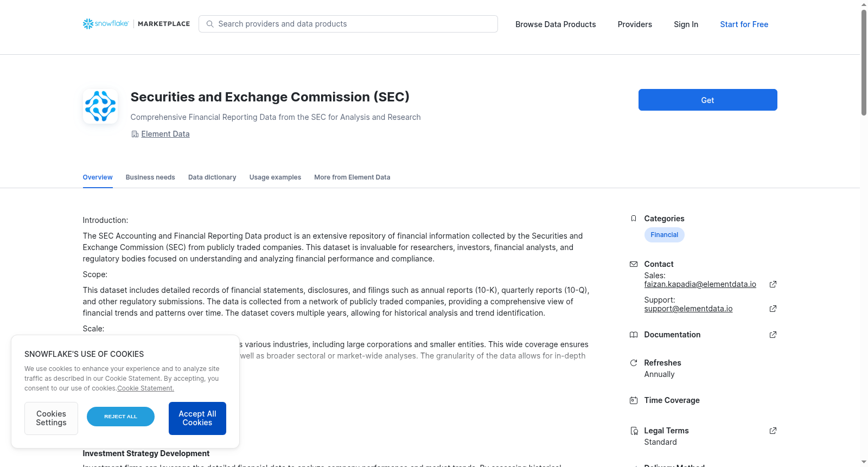Click faizan.kapadia@elementdata.io sales email

[x=700, y=284]
